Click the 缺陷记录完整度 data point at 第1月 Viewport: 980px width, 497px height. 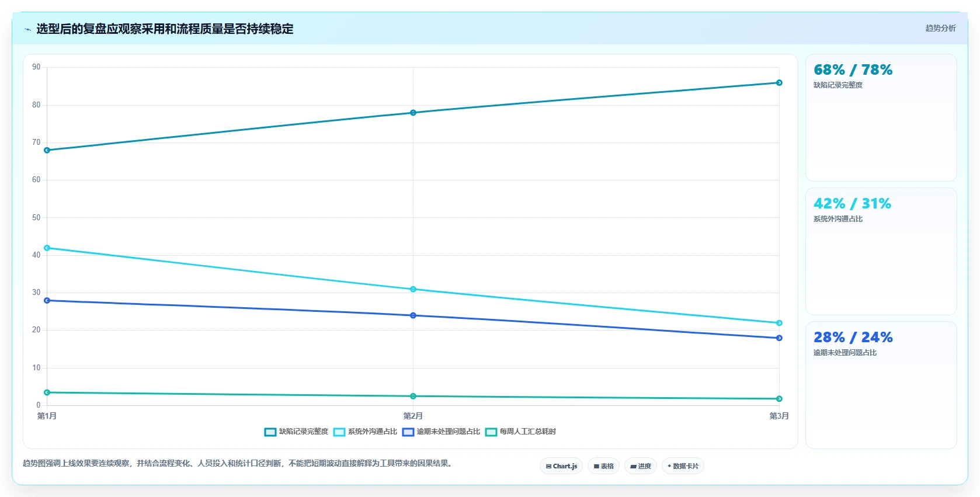pyautogui.click(x=47, y=150)
